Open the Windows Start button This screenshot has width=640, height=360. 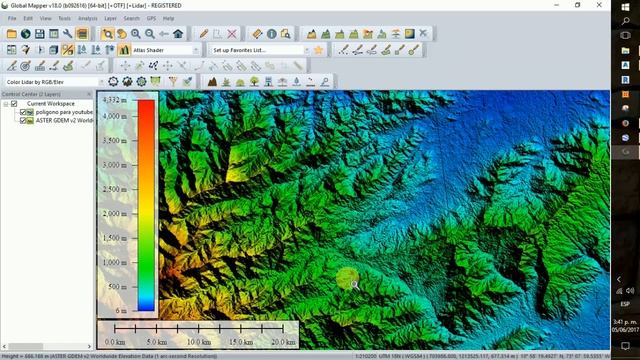(625, 7)
